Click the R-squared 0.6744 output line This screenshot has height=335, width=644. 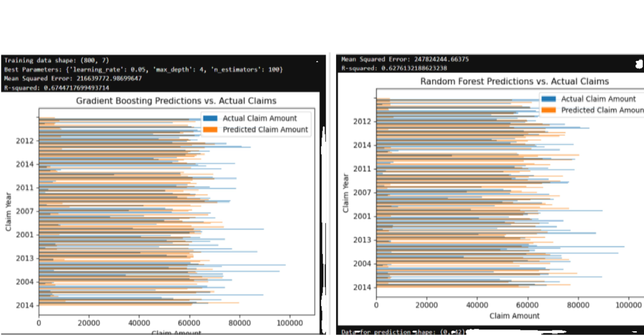coord(56,88)
